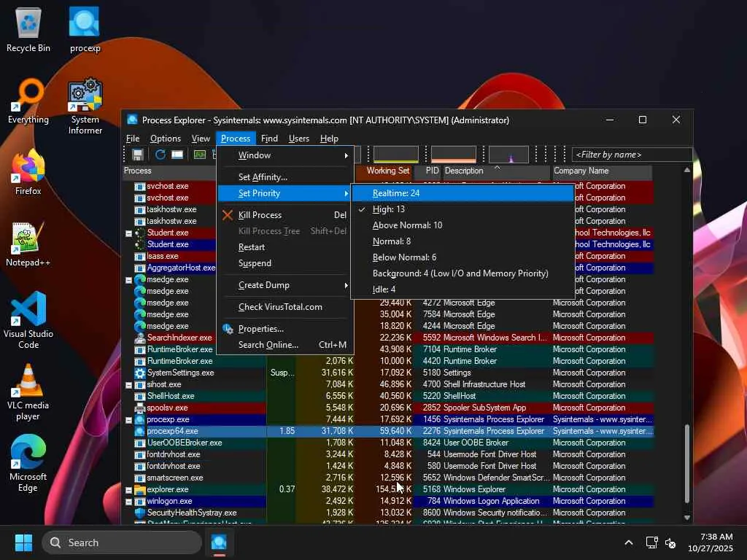Select Notepad++ desktop shortcut
Image resolution: width=747 pixels, height=560 pixels.
tap(28, 244)
